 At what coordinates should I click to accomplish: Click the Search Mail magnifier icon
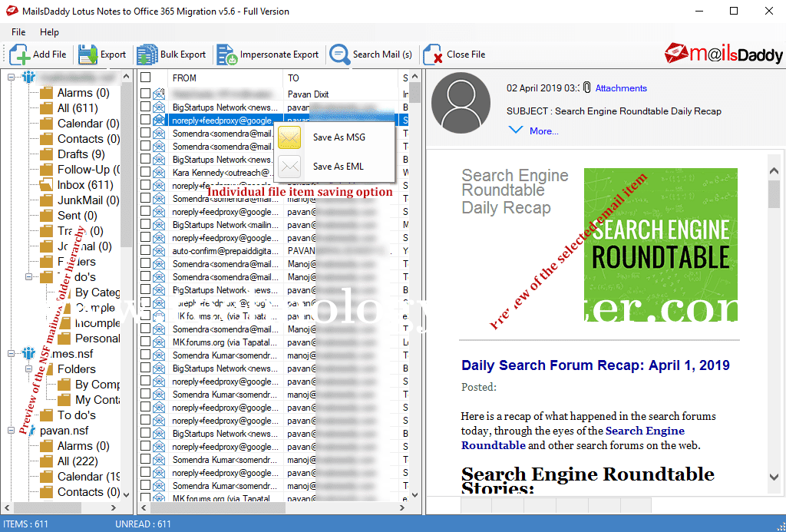point(339,55)
